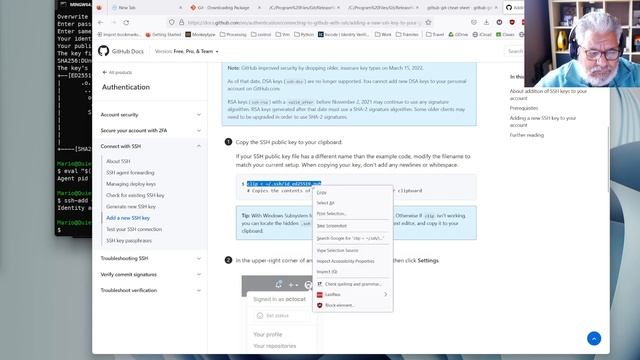The image size is (640, 360).
Task: Expand Secure your account with 2FA
Action: click(x=151, y=131)
